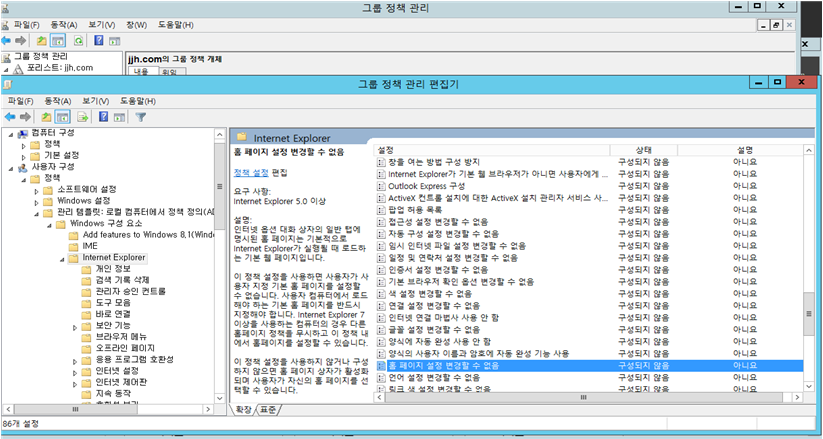Select the 응용 프로그램 호환성 folder
This screenshot has height=439, width=823.
[x=134, y=359]
